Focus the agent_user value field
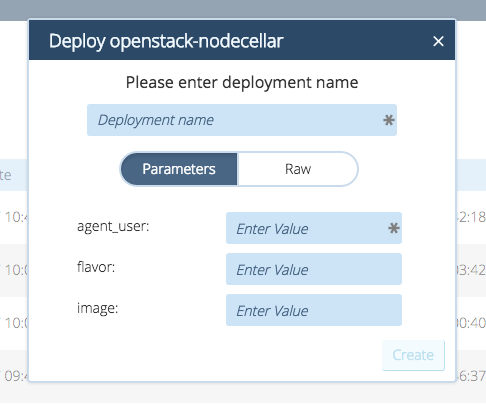The height and width of the screenshot is (409, 486). (x=314, y=228)
